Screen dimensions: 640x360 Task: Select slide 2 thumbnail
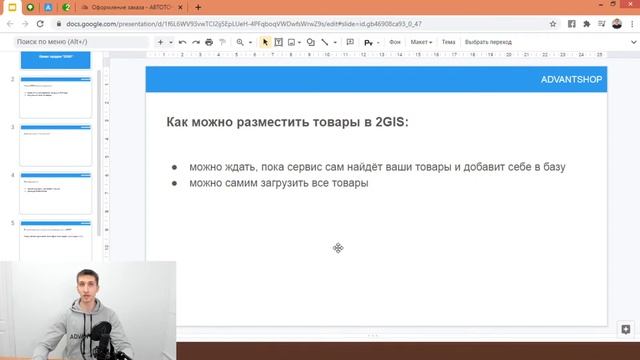pos(56,97)
